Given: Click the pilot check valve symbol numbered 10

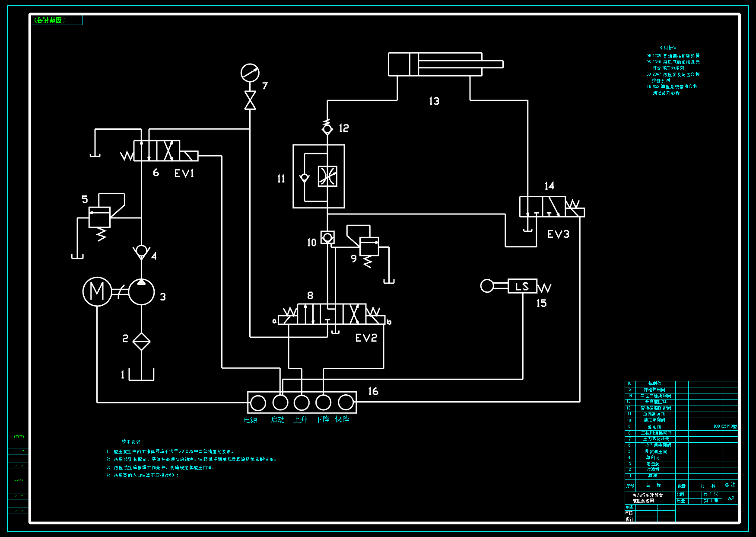Looking at the screenshot, I should [327, 237].
